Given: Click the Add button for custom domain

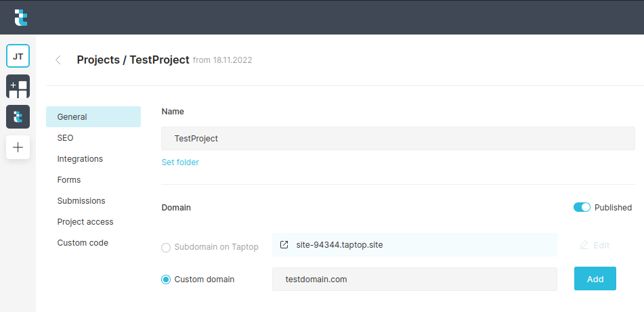Looking at the screenshot, I should tap(595, 279).
